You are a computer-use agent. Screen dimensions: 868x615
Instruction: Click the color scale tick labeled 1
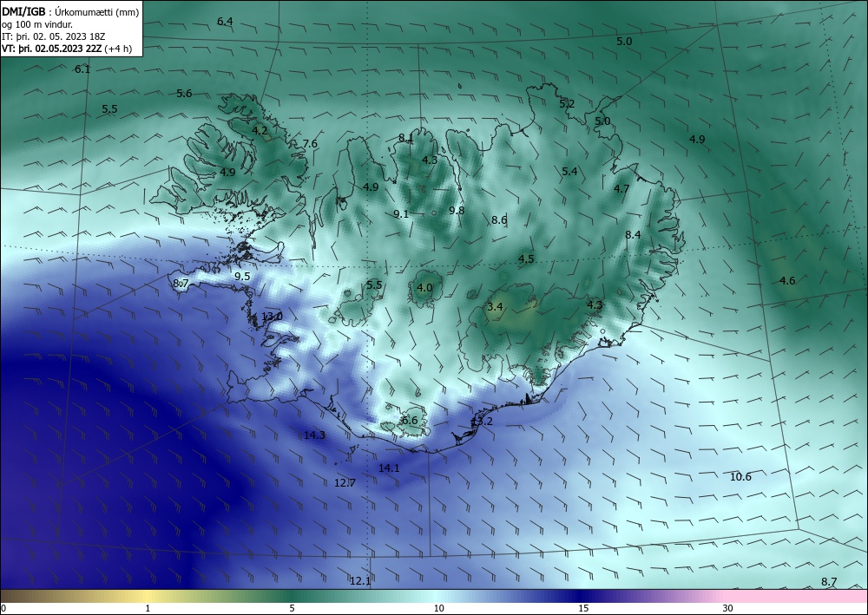(x=148, y=608)
